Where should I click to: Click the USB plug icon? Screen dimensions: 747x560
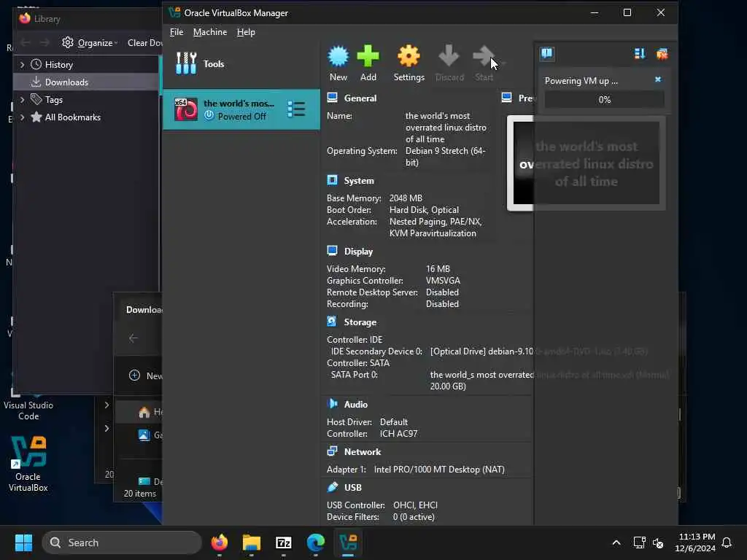[333, 486]
